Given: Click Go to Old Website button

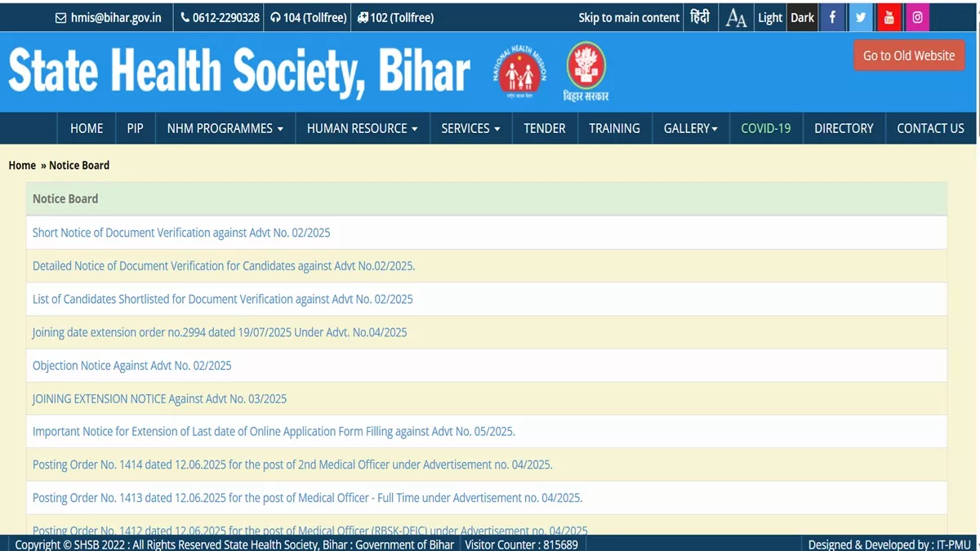Looking at the screenshot, I should [909, 56].
